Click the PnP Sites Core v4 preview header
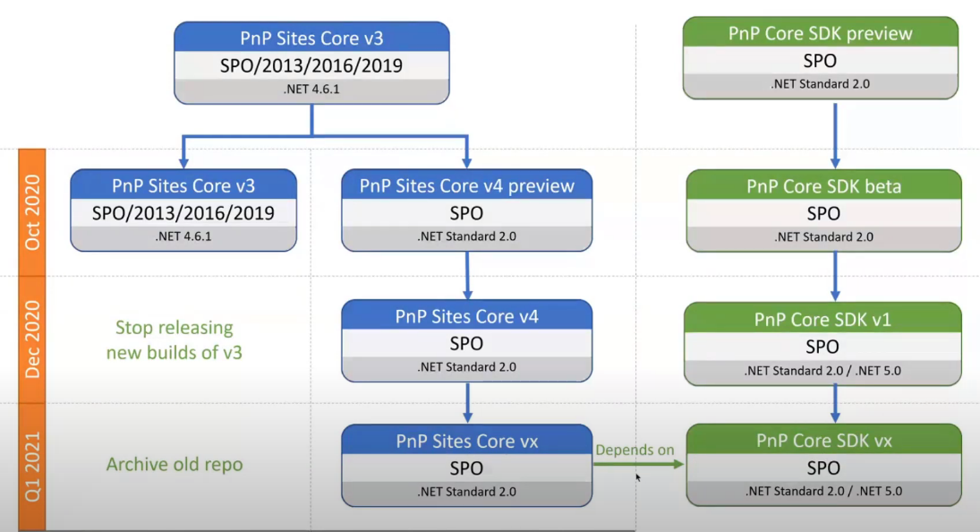This screenshot has width=980, height=532. pos(466,185)
